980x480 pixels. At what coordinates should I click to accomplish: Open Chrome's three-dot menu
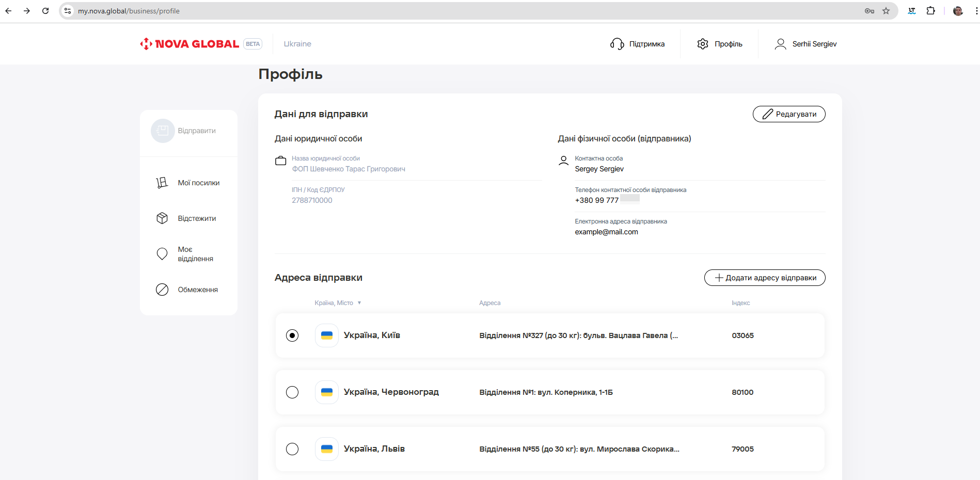point(976,11)
